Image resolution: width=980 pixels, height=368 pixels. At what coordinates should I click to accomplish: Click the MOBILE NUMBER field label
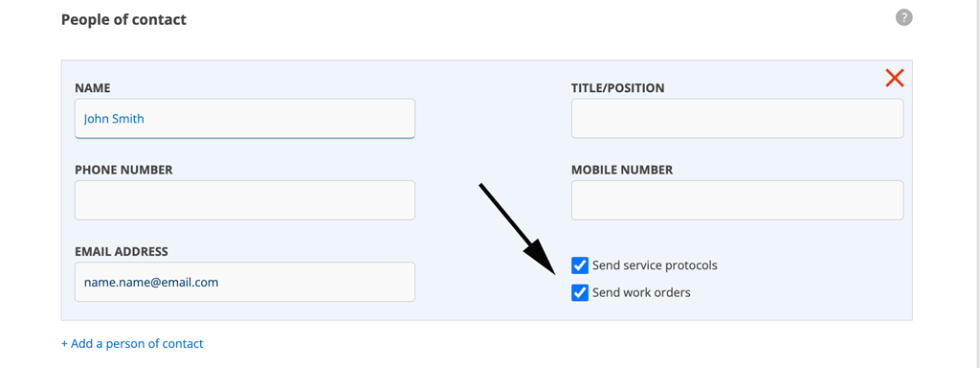[622, 171]
